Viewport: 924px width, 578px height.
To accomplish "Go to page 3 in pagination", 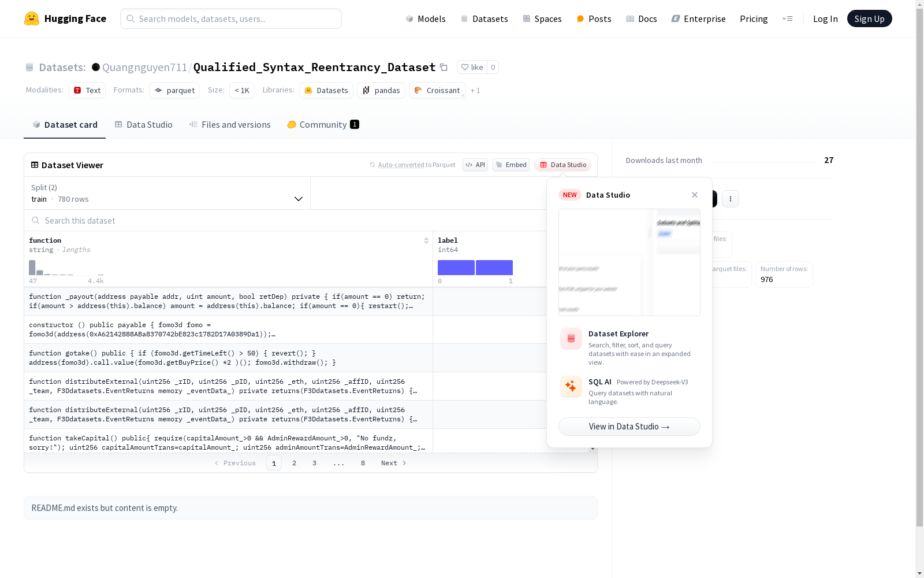I will [x=315, y=463].
